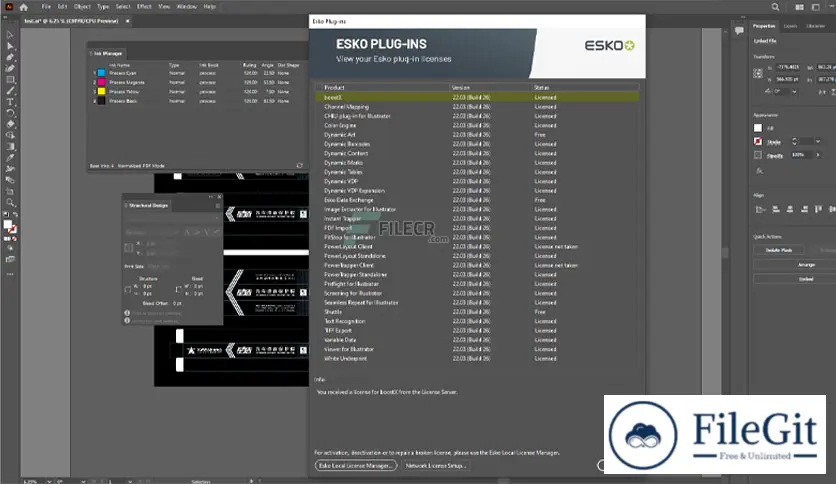
Task: Open the Align To dropdown in Align
Action: tap(760, 209)
